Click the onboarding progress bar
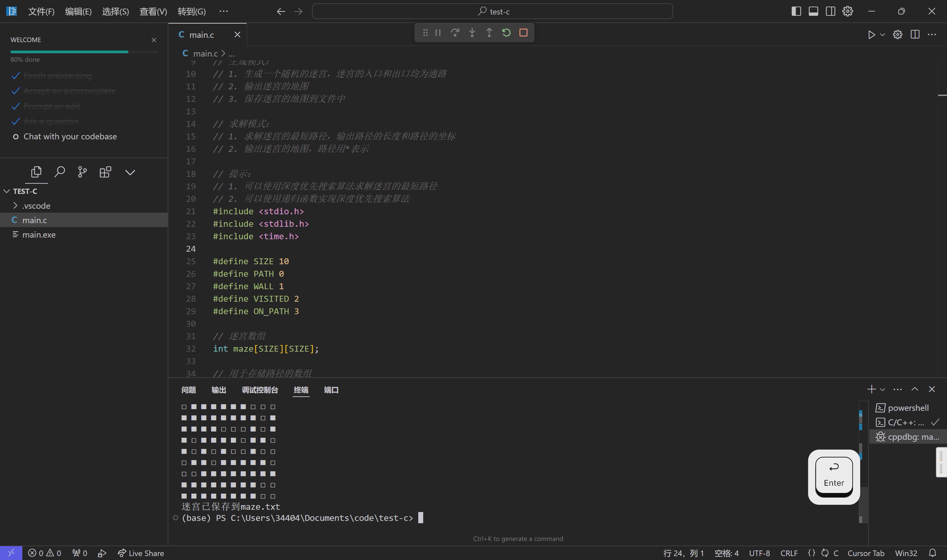The image size is (947, 560). pos(84,52)
